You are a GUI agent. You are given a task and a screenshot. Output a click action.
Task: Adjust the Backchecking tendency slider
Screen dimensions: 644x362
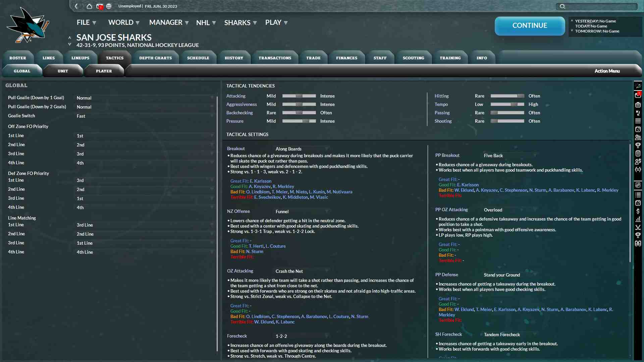point(299,113)
